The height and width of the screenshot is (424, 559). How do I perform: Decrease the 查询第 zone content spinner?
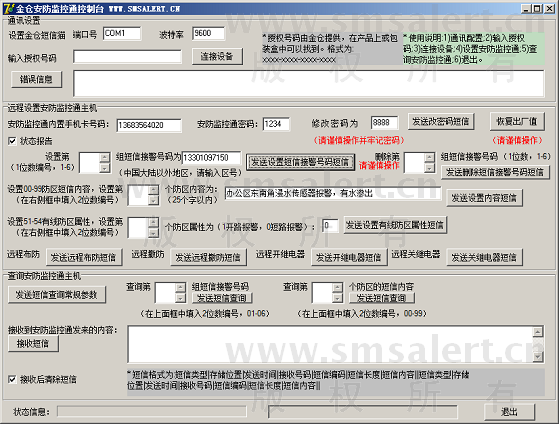(x=337, y=298)
